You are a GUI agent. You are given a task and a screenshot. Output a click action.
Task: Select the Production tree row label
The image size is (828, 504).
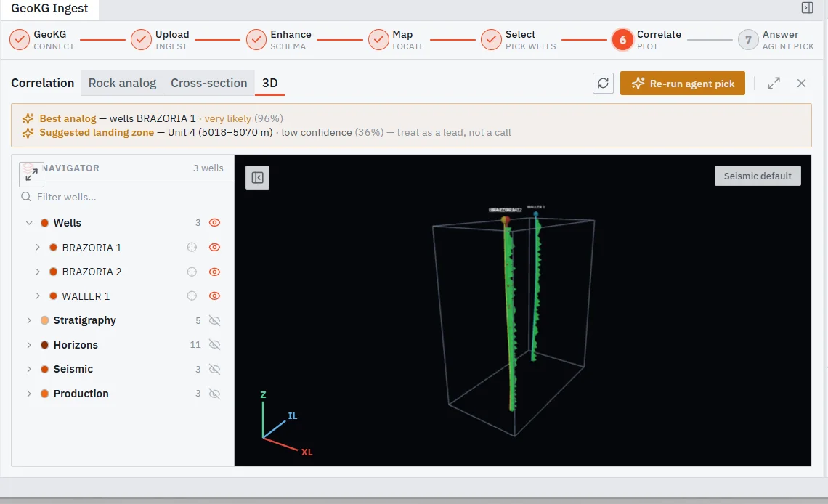click(x=81, y=394)
